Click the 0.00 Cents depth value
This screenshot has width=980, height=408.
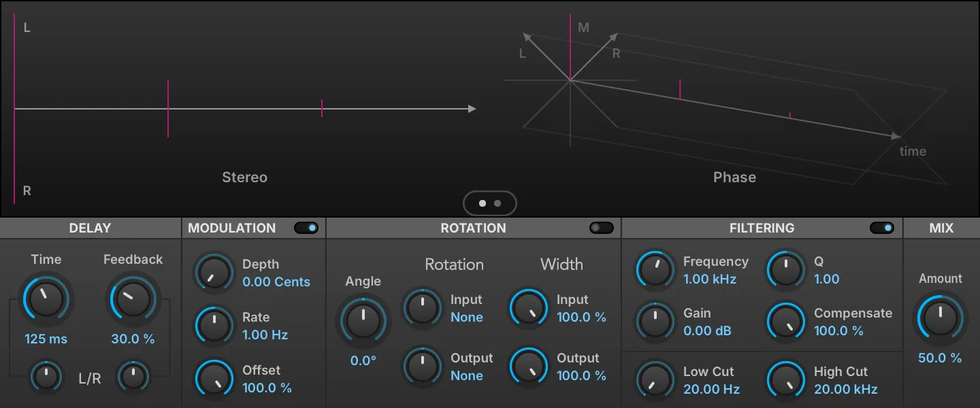(x=276, y=282)
